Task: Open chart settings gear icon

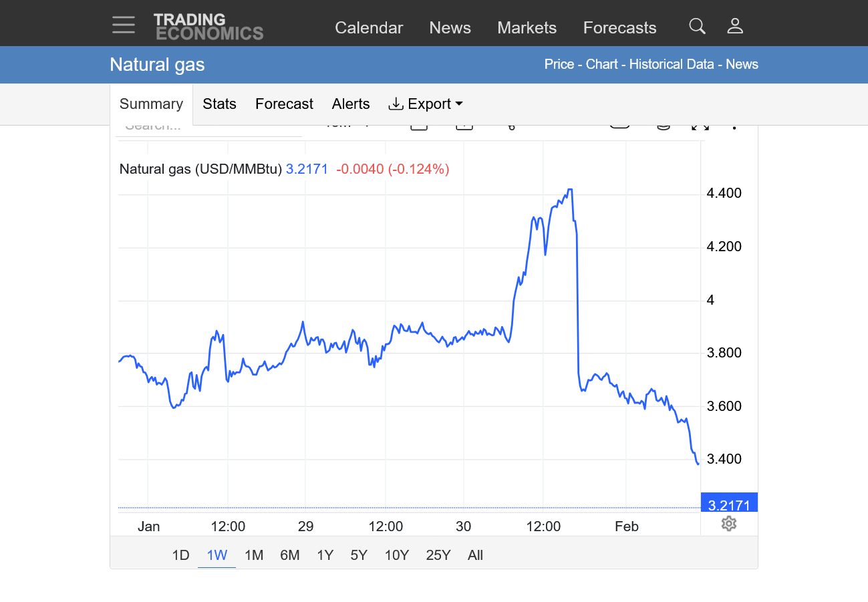Action: (x=729, y=524)
